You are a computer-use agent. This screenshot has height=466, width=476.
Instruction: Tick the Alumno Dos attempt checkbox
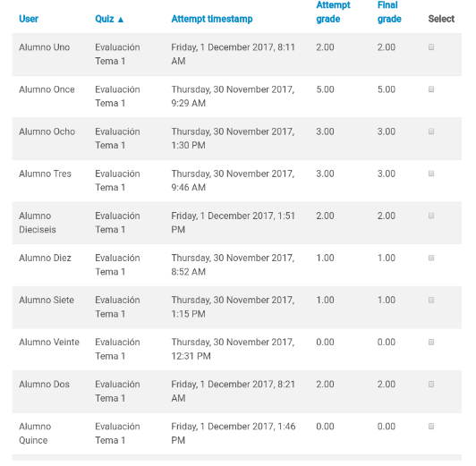pyautogui.click(x=431, y=385)
